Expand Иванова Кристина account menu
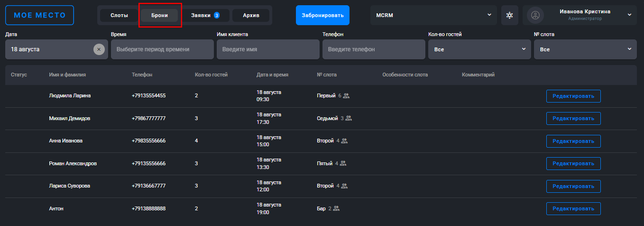Screen dimensions: 644x226 coord(580,15)
